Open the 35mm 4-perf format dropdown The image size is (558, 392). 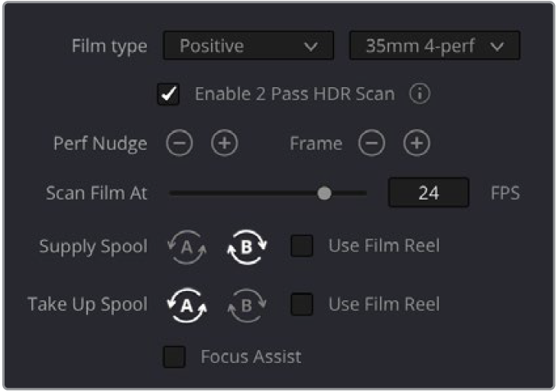(434, 46)
